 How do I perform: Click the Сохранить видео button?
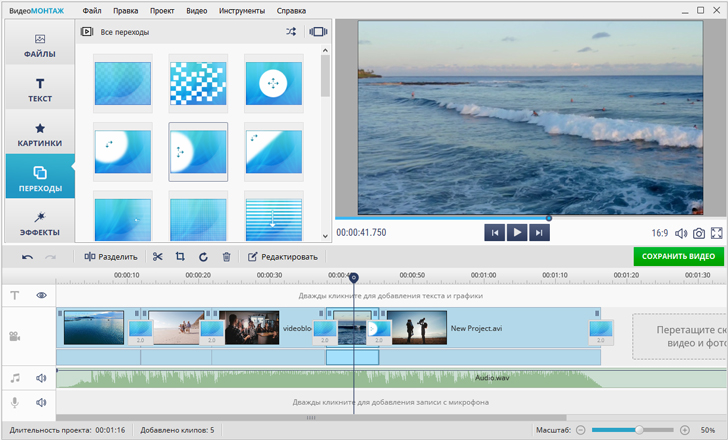677,257
